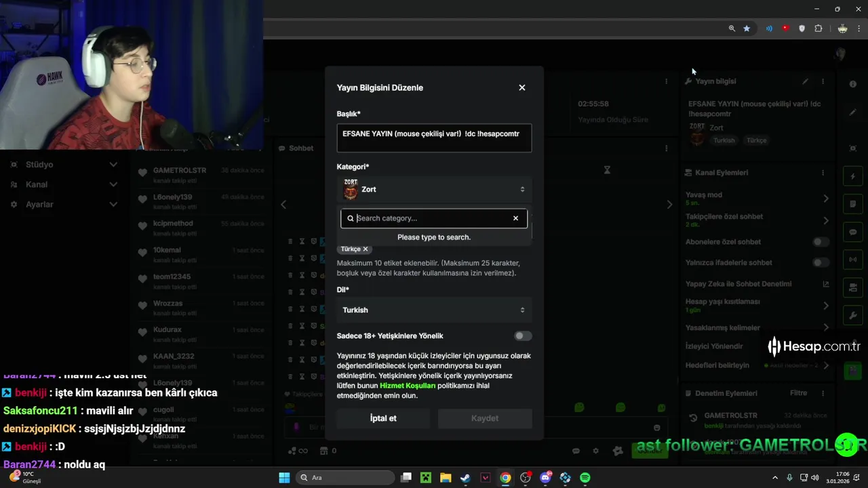Bookmark page with Chrome star icon
Image resolution: width=868 pixels, height=488 pixels.
(747, 28)
